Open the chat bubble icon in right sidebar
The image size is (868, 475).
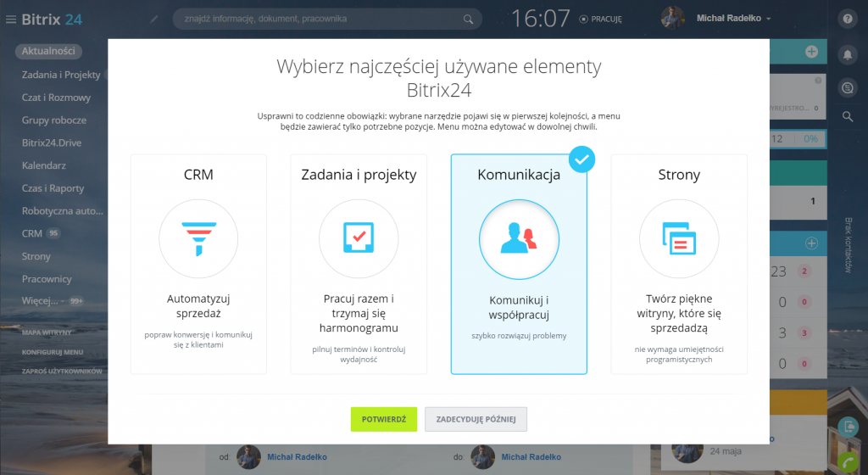(846, 87)
